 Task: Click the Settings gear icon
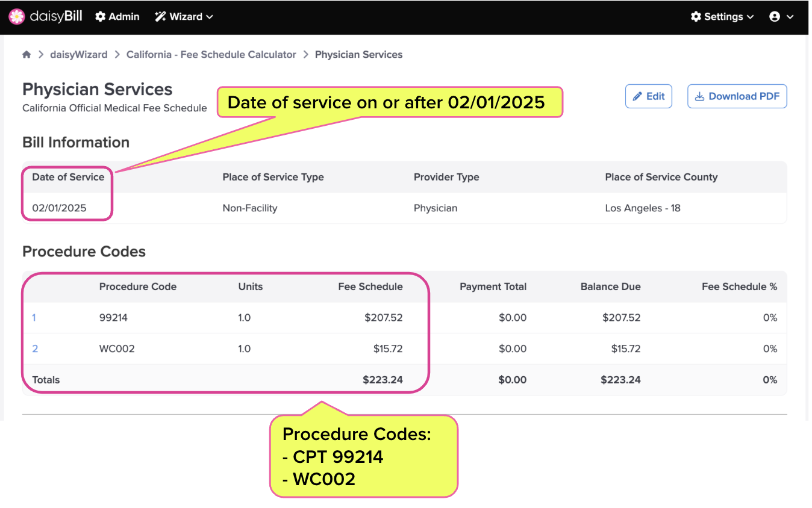click(696, 17)
